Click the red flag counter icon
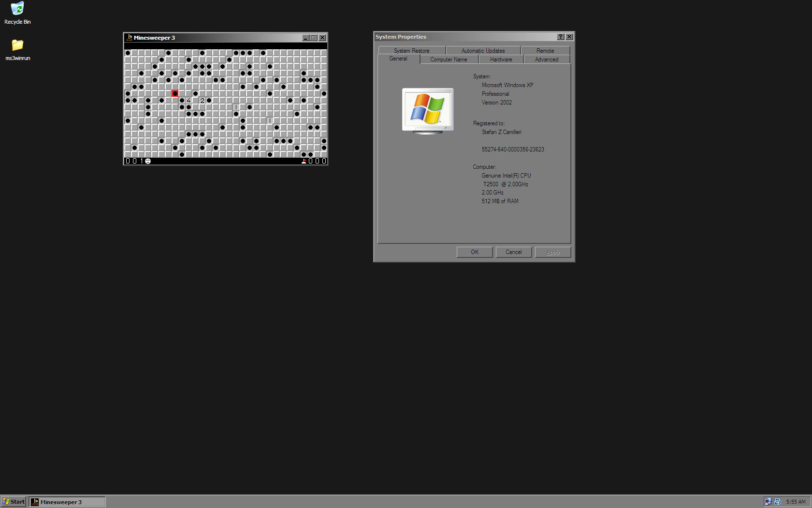 [x=304, y=161]
